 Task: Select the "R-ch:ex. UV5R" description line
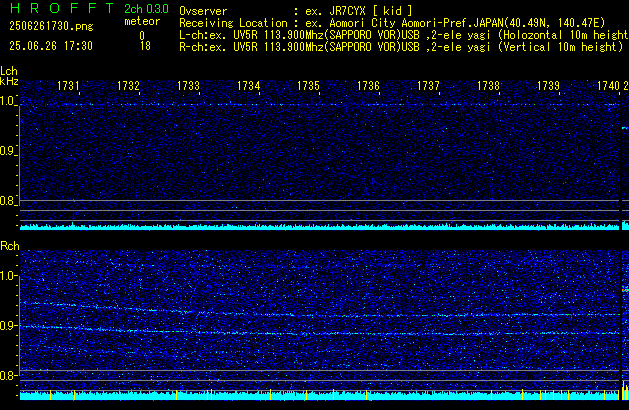[x=401, y=47]
